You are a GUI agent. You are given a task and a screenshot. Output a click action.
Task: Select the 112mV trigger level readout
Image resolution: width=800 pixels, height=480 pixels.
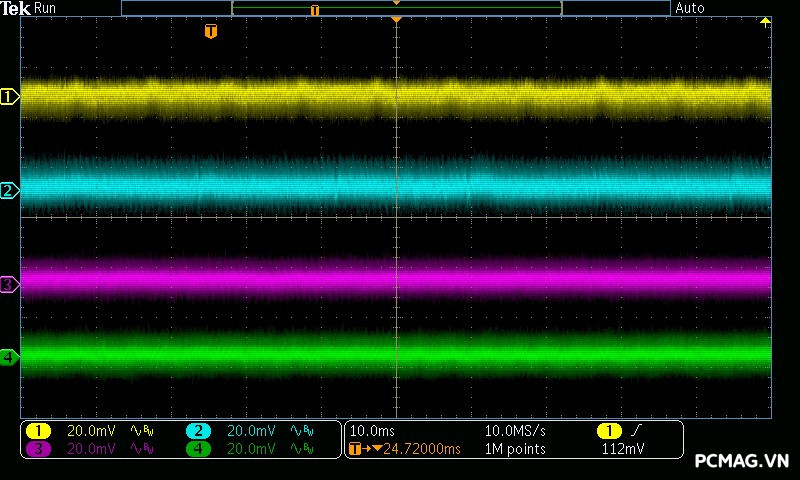click(623, 449)
